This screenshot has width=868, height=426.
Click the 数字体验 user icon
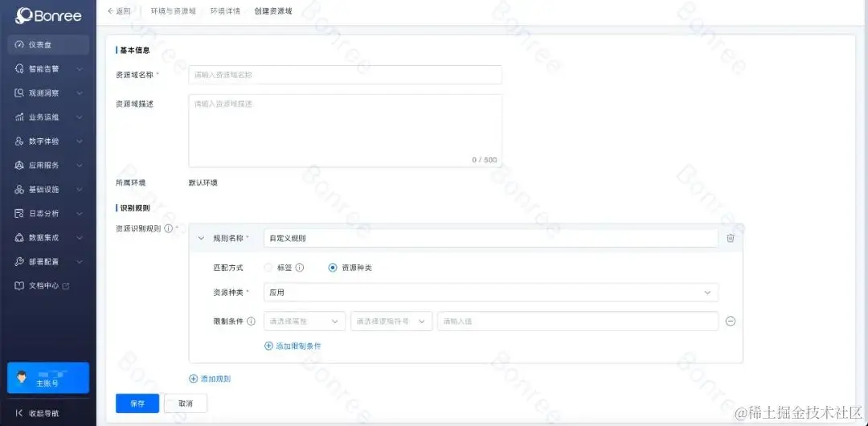19,141
